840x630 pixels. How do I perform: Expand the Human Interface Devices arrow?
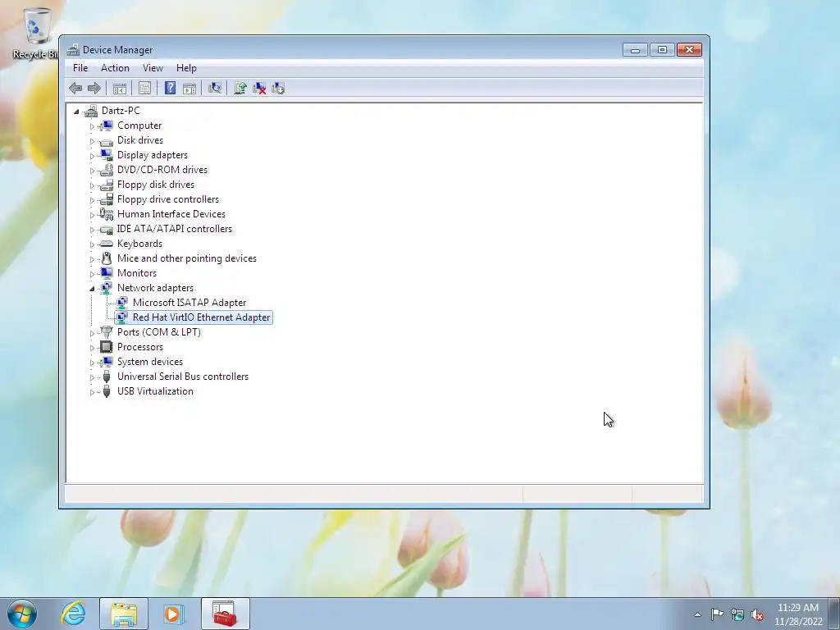pyautogui.click(x=92, y=215)
